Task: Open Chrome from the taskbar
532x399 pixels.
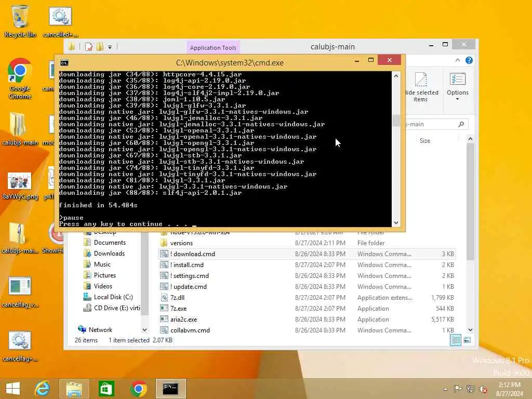Action: (x=138, y=389)
